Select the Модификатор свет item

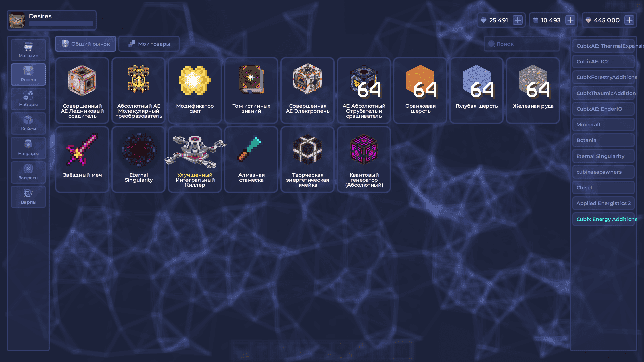click(195, 90)
